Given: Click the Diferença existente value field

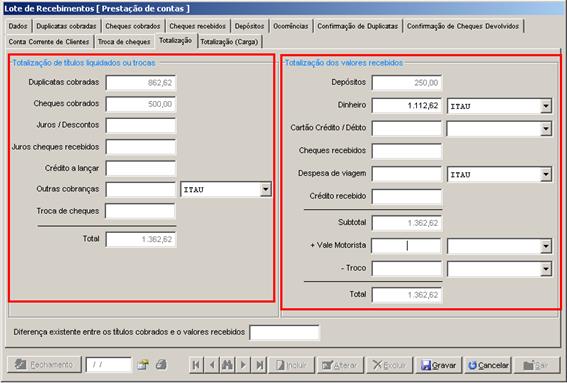Looking at the screenshot, I should (285, 332).
